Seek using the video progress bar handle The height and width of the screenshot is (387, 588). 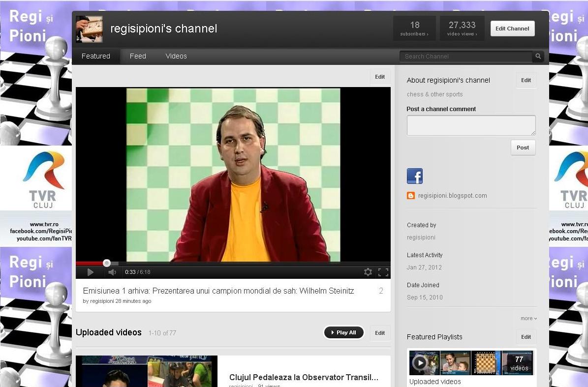(x=107, y=263)
